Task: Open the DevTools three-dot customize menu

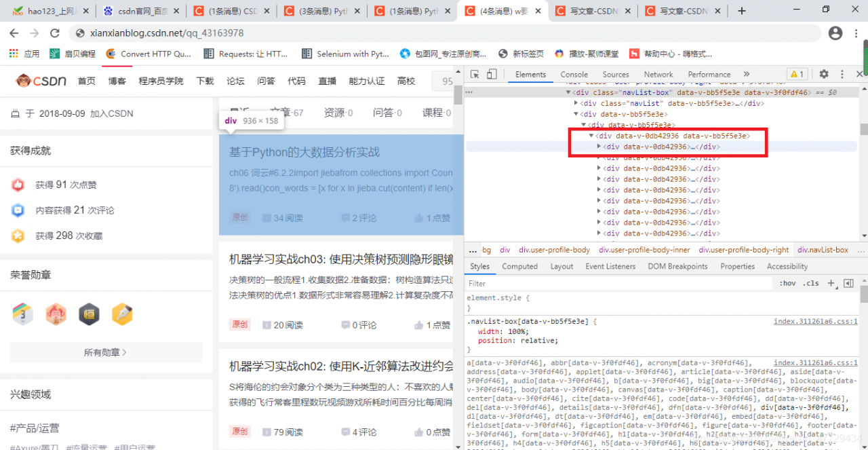Action: click(842, 75)
